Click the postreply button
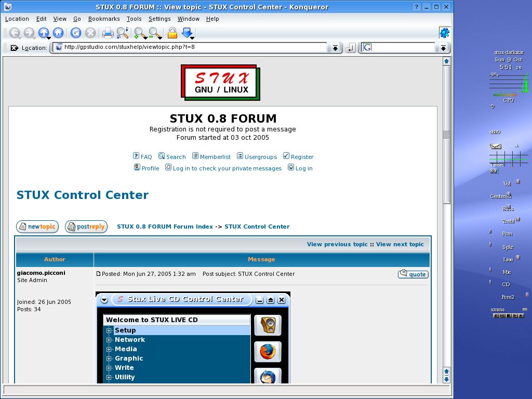This screenshot has height=399, width=532. pos(86,227)
